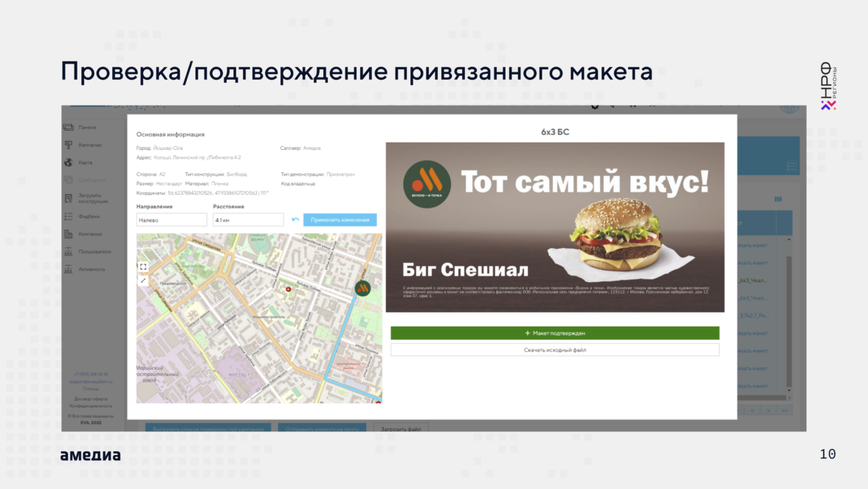Click the red pin marker on map
Image resolution: width=868 pixels, height=489 pixels.
(288, 289)
